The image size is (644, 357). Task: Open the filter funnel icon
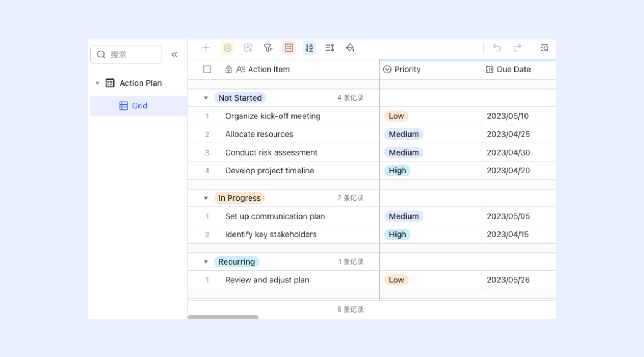pos(268,48)
